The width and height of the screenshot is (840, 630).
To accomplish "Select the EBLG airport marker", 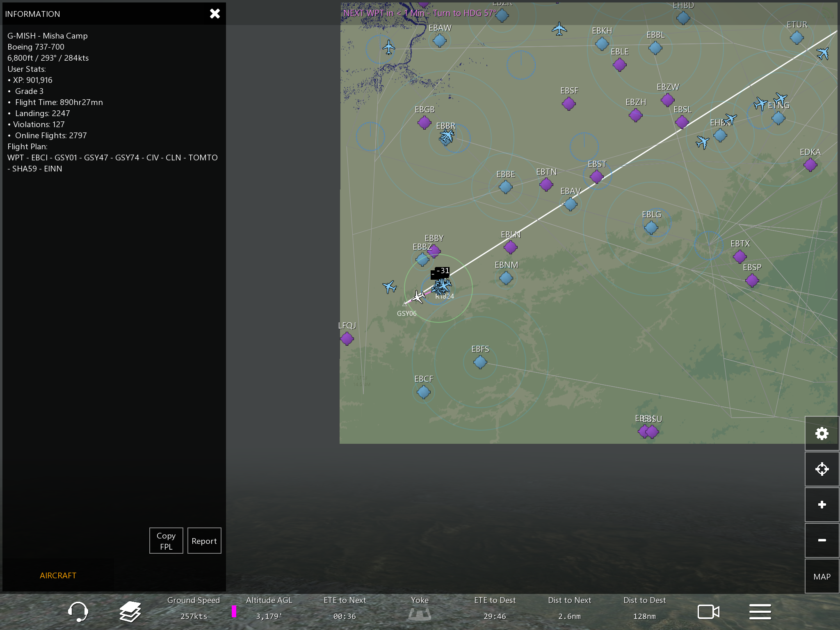I will (x=651, y=227).
